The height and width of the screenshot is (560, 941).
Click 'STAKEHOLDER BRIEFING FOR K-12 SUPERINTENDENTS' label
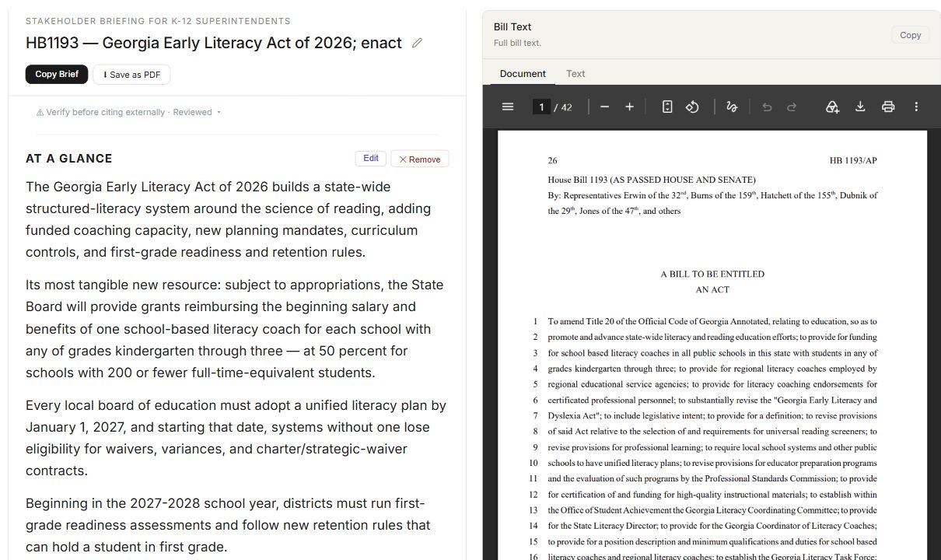[158, 21]
